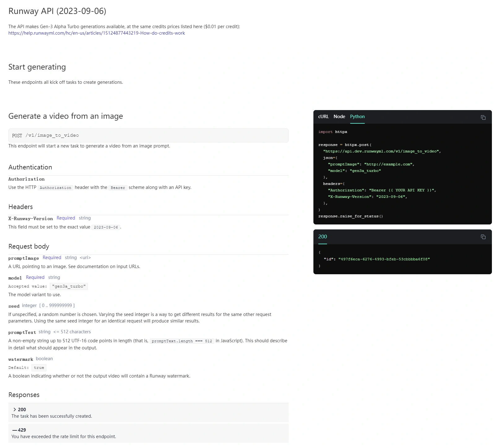Click the "gen3a_turbo" accepted value chip
This screenshot has width=495, height=448.
[x=69, y=286]
